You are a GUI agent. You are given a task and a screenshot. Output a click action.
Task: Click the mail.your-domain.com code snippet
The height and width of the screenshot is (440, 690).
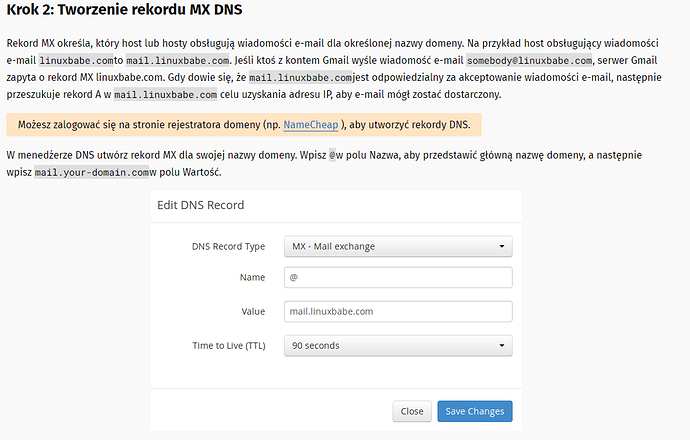coord(91,173)
